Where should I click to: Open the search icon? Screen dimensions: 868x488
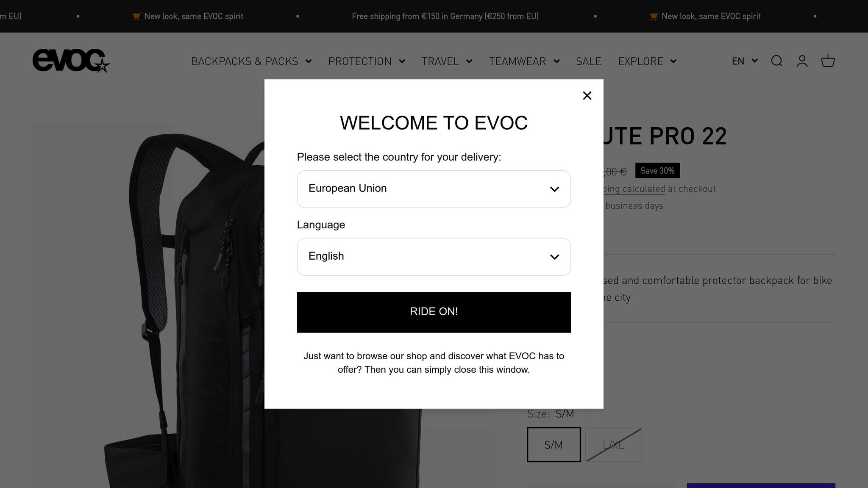point(777,61)
